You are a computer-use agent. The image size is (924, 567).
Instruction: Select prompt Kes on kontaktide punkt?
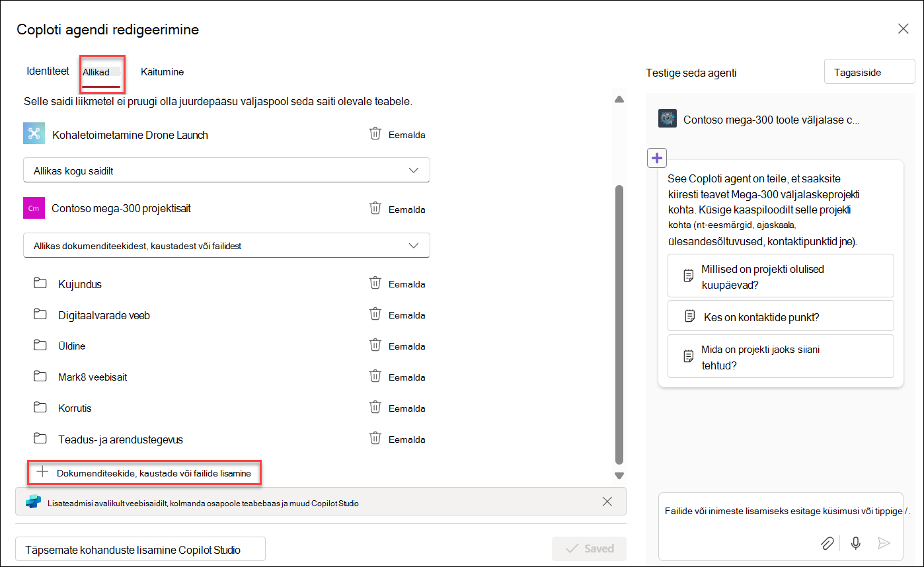click(x=781, y=317)
